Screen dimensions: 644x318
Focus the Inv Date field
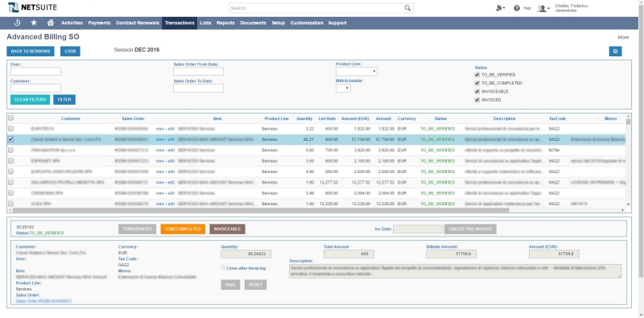418,229
